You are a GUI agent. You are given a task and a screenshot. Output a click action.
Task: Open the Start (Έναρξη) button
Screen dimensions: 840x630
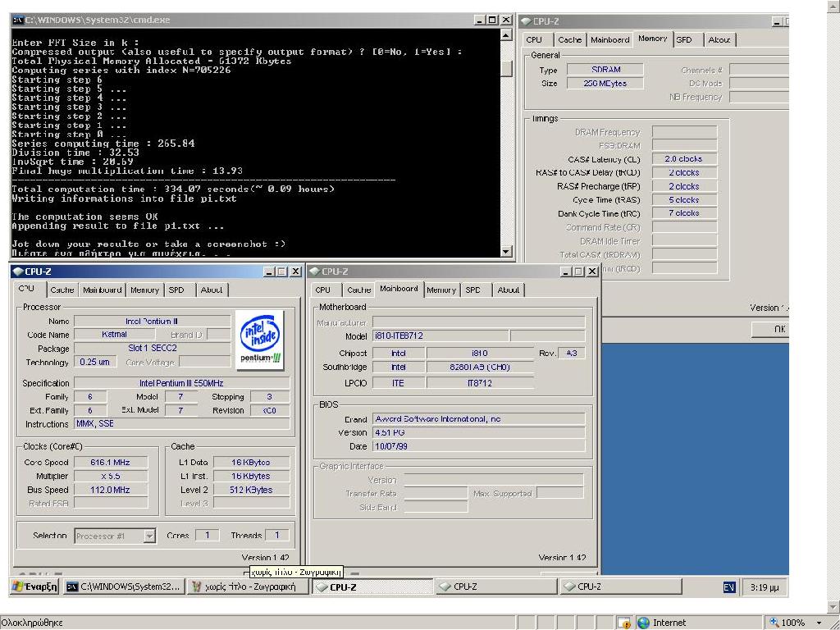click(x=34, y=587)
